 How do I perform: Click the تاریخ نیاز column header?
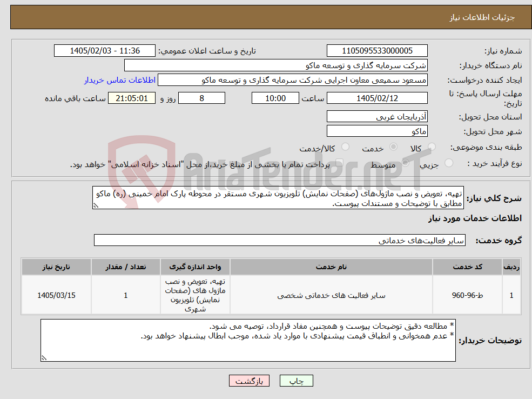coord(56,267)
